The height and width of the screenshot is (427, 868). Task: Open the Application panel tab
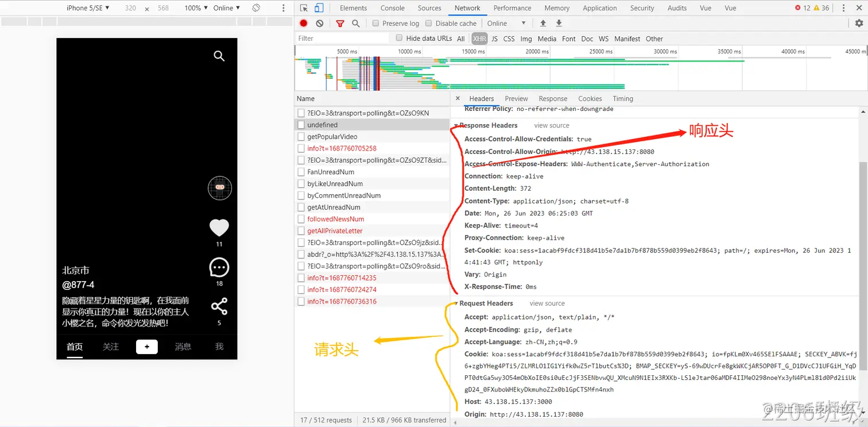point(600,8)
